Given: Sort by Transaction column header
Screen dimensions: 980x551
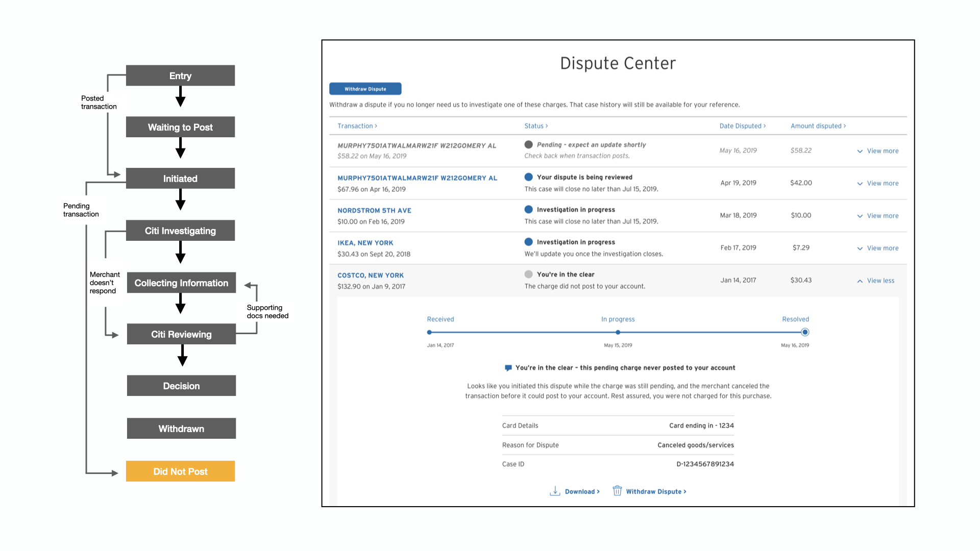Looking at the screenshot, I should (x=357, y=126).
